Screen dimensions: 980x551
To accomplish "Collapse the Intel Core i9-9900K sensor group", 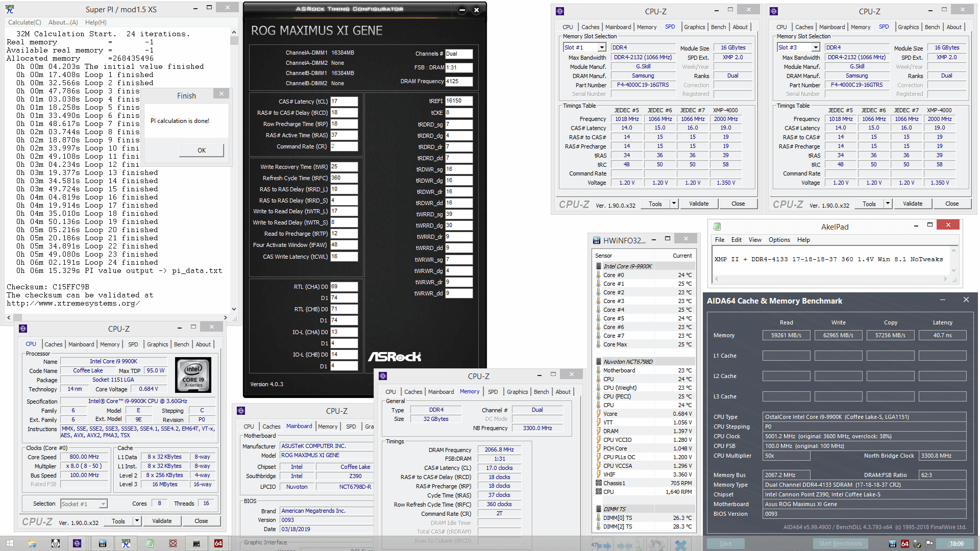I will pos(599,266).
